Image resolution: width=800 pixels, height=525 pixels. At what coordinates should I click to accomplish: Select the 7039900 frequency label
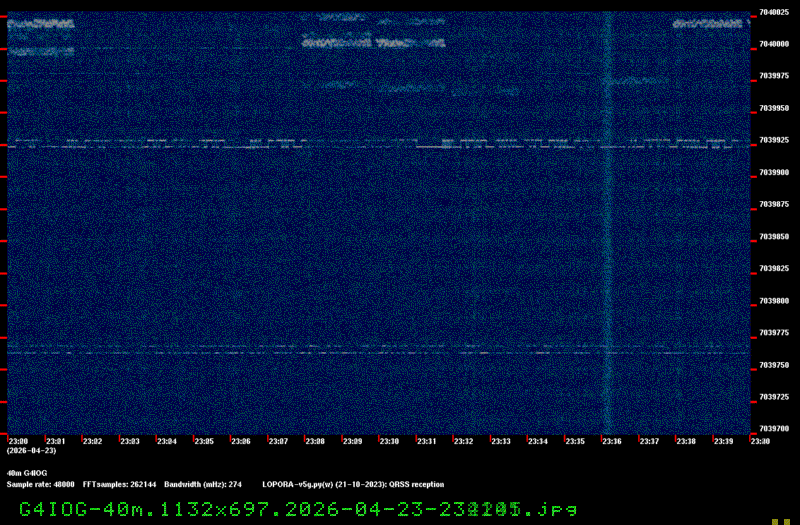773,172
